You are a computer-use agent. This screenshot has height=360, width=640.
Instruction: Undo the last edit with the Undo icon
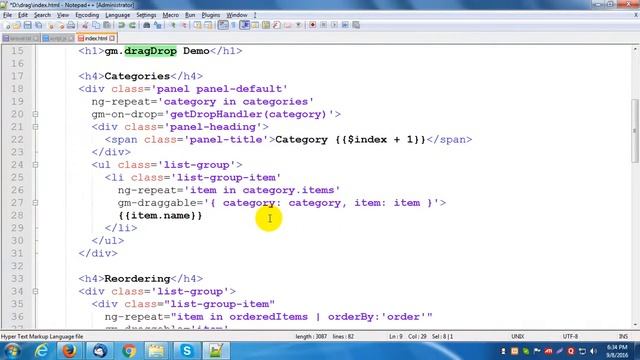click(121, 25)
